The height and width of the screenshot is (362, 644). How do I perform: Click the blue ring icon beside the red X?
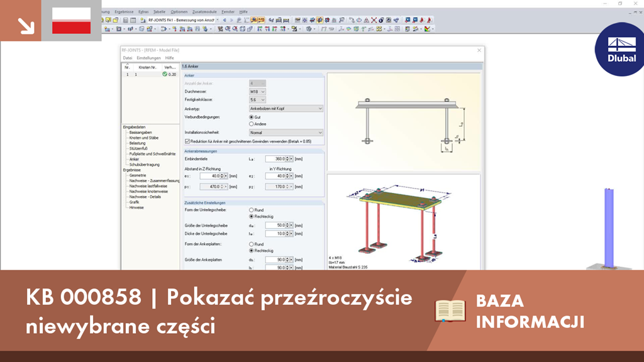point(381,19)
